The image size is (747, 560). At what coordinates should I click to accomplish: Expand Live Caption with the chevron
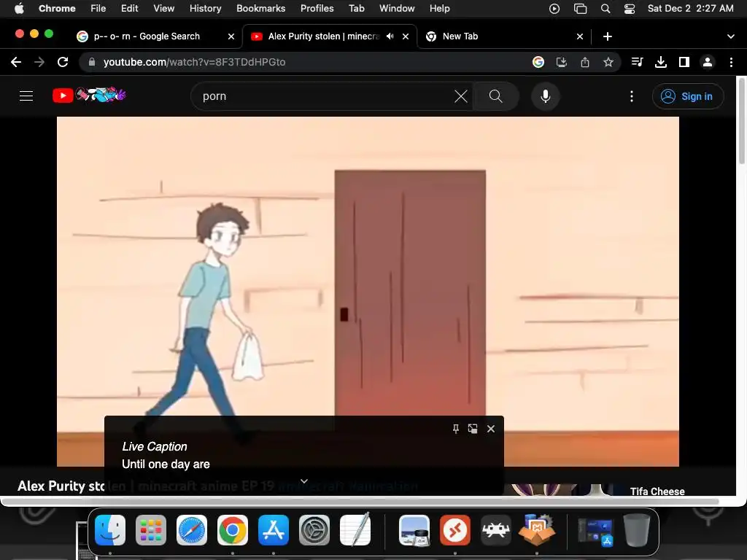(x=304, y=481)
